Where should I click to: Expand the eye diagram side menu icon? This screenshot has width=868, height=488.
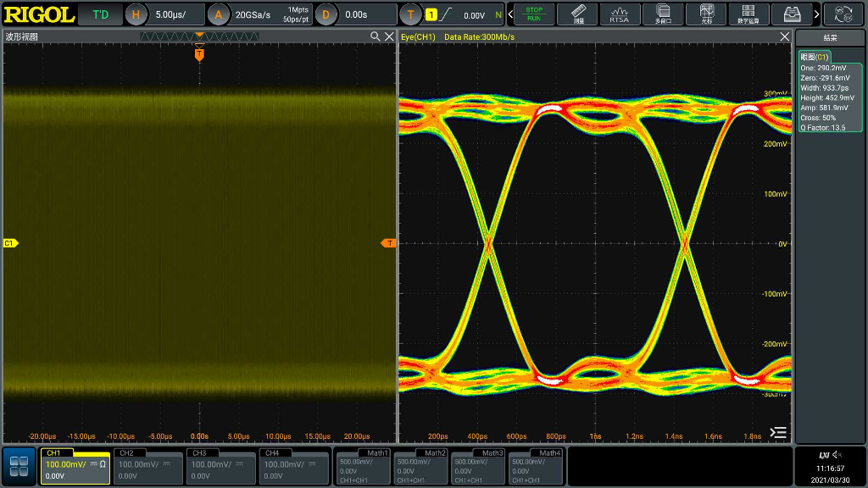click(x=778, y=432)
